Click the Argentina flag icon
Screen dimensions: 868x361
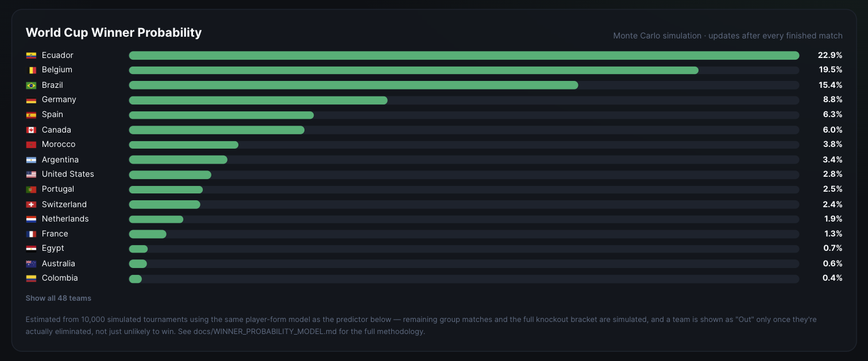pos(31,160)
